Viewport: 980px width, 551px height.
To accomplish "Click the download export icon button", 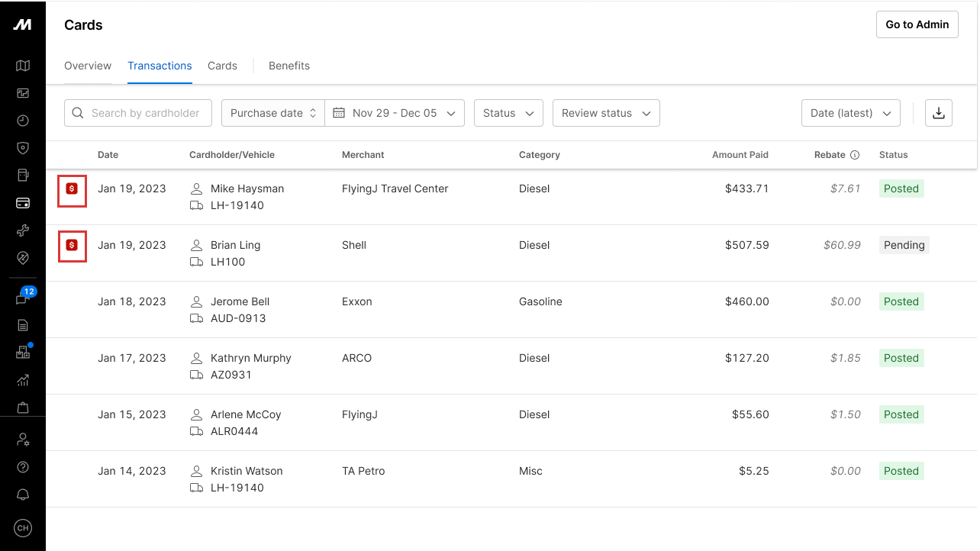I will 939,113.
